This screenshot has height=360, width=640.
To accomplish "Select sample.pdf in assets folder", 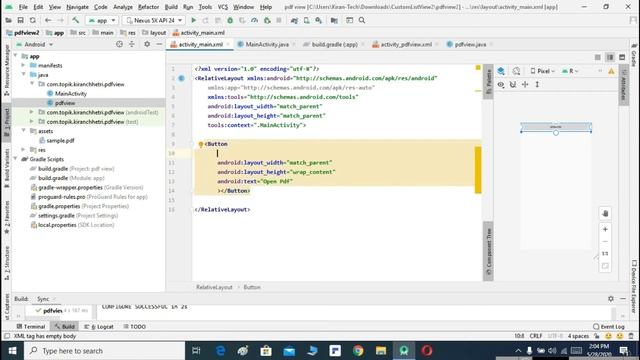I will (60, 140).
